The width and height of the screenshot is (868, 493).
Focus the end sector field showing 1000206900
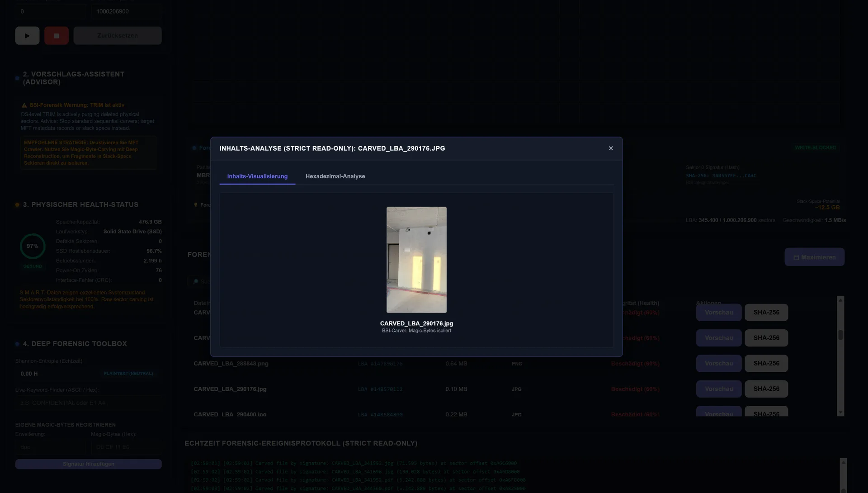126,11
